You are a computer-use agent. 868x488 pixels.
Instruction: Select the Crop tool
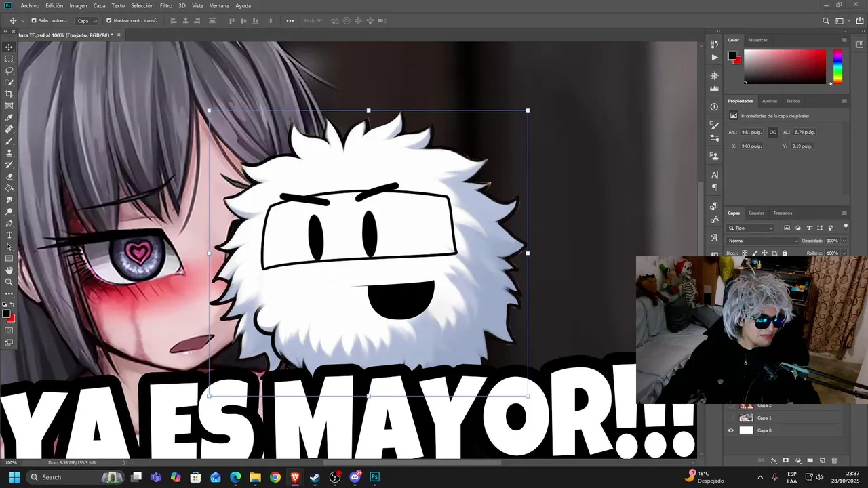[9, 94]
